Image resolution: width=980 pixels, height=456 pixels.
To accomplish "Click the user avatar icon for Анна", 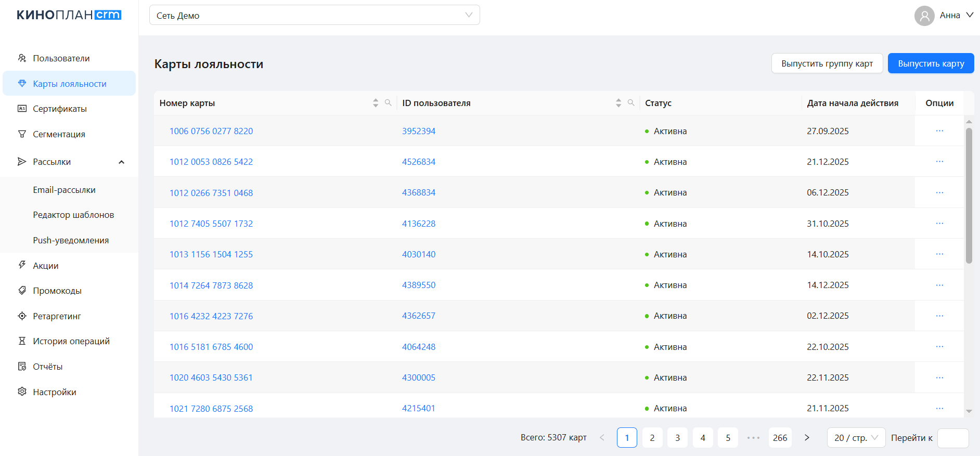I will [x=924, y=16].
